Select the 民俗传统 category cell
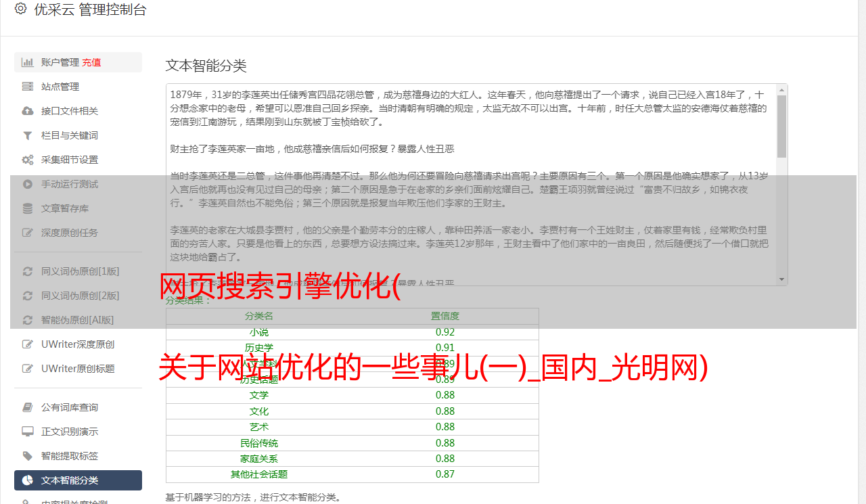 [x=259, y=443]
